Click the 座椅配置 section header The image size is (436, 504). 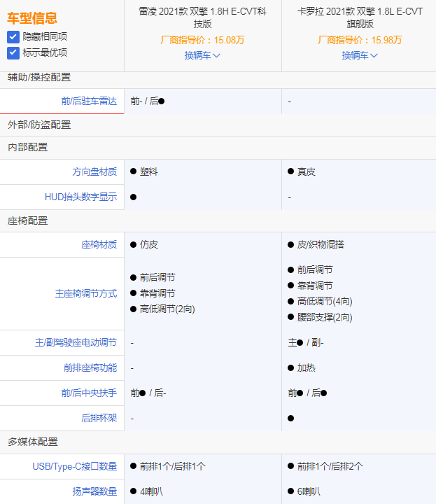pyautogui.click(x=28, y=220)
